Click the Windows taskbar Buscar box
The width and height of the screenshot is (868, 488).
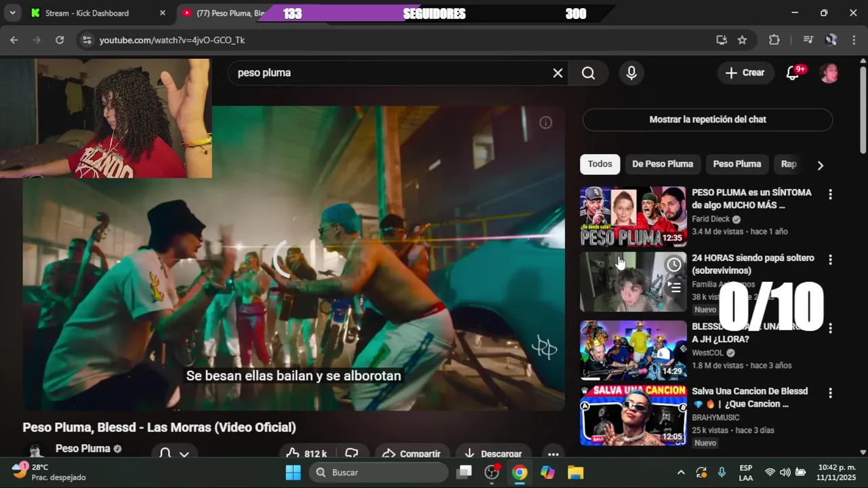coord(379,472)
